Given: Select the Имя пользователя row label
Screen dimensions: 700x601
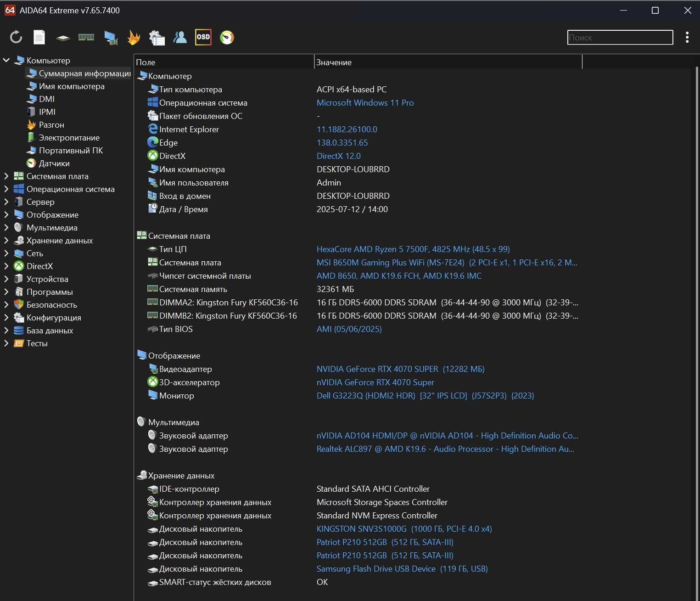Looking at the screenshot, I should 194,183.
